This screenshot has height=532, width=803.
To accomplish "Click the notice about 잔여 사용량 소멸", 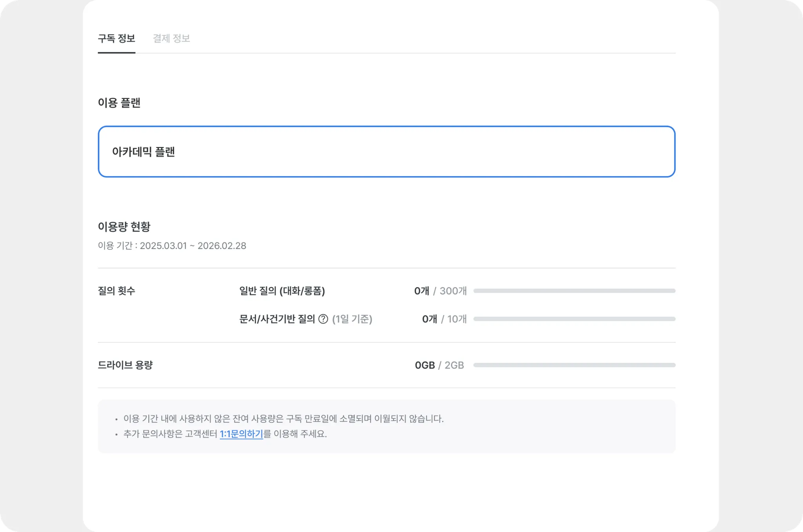I will pos(283,419).
